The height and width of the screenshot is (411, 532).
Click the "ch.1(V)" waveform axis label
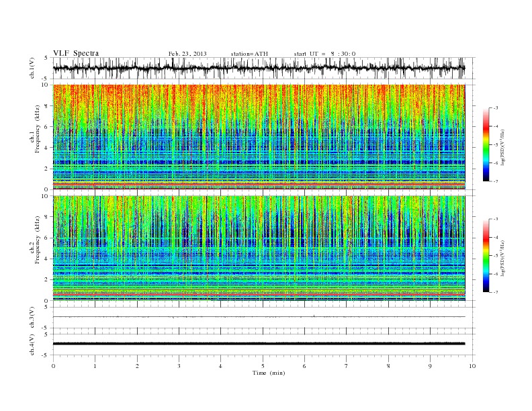click(32, 68)
